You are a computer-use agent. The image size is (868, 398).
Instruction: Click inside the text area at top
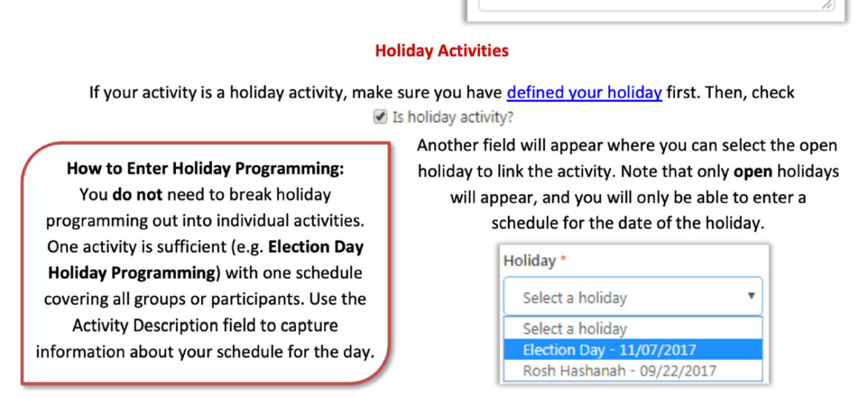pos(653,4)
